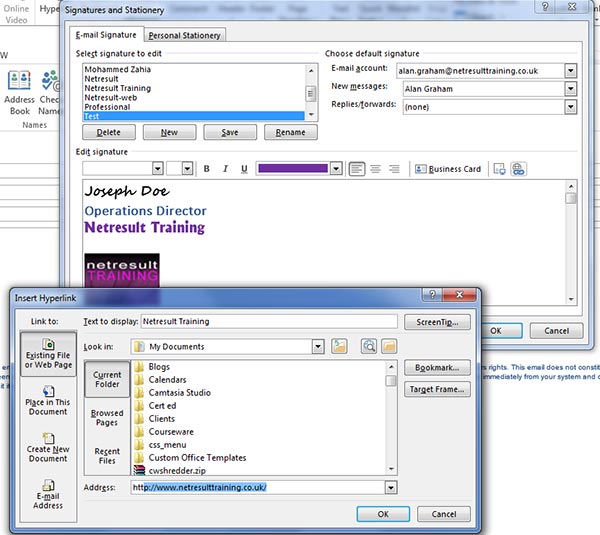Viewport: 600px width, 535px height.
Task: Select the Test signature in list
Action: click(x=194, y=116)
